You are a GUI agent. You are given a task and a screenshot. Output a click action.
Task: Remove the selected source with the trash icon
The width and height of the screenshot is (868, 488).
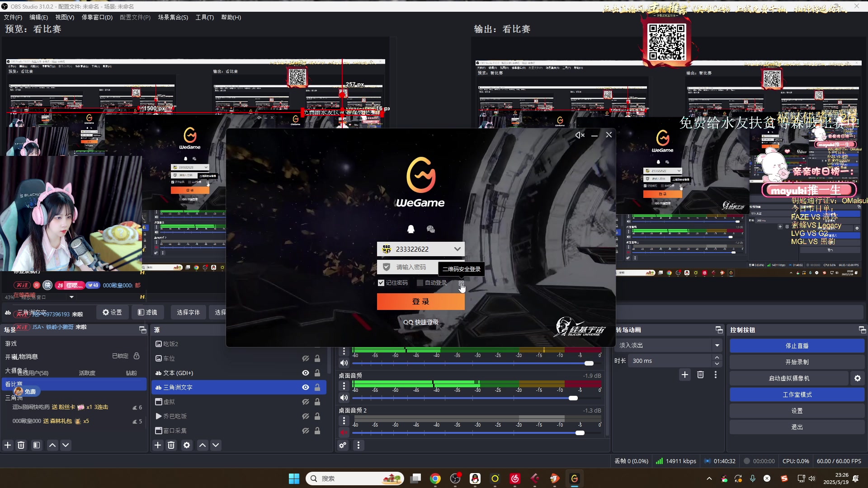(x=171, y=446)
